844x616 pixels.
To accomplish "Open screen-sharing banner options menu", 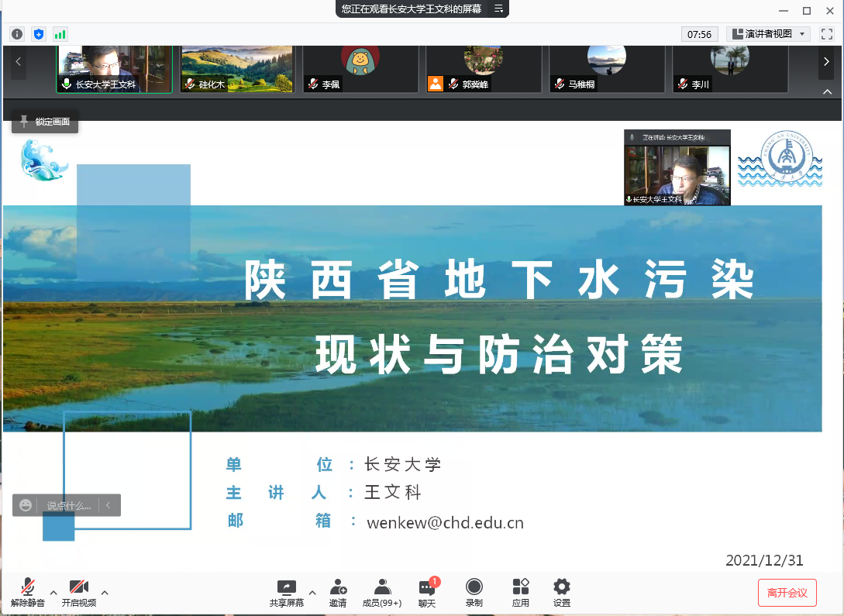I will (498, 9).
